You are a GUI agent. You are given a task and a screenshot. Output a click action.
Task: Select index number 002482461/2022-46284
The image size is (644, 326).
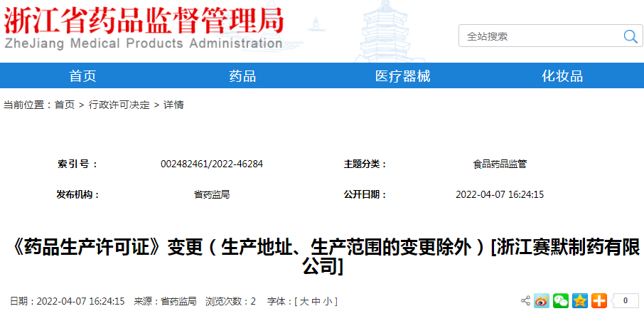point(212,164)
